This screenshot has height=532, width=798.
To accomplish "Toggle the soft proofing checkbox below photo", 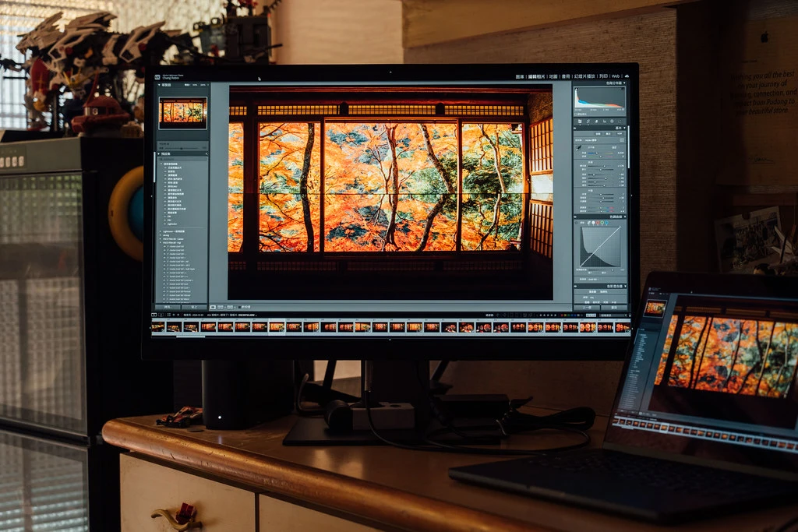I will coord(238,307).
